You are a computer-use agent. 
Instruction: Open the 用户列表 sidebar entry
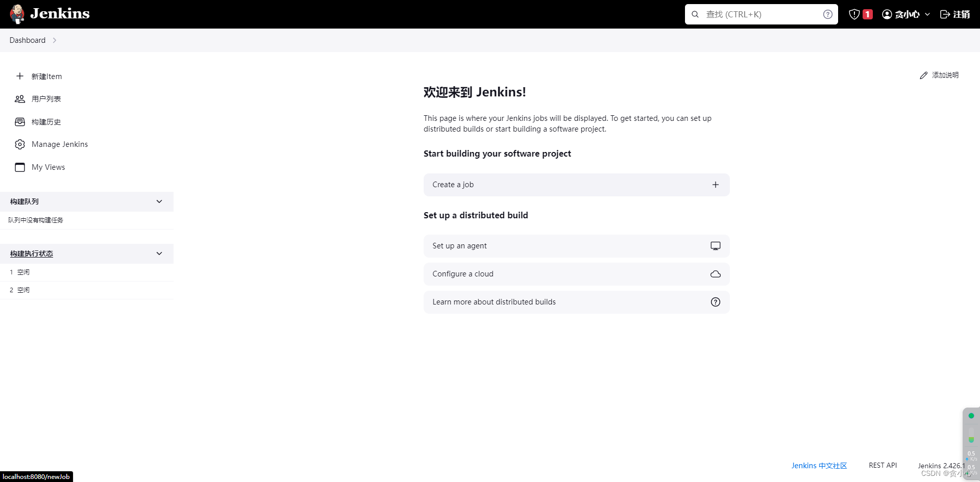pyautogui.click(x=46, y=99)
